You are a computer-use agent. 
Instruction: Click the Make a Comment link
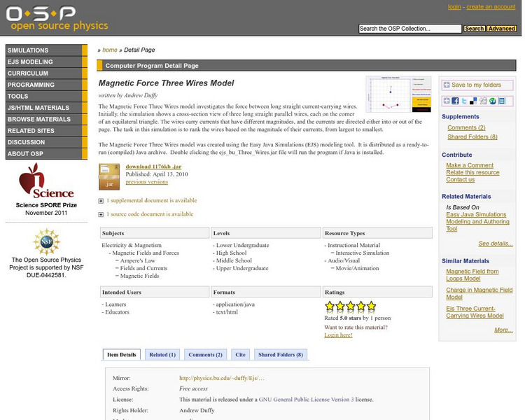(x=470, y=165)
